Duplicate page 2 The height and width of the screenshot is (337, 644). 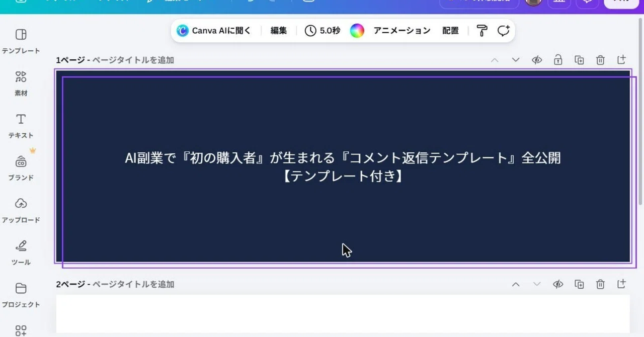point(579,284)
